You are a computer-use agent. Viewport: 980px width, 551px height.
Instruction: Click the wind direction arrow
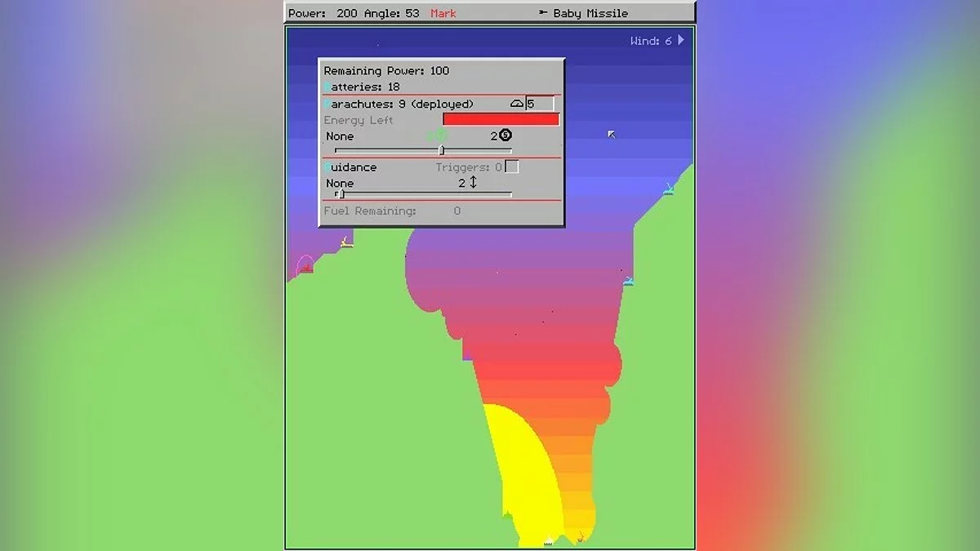tap(681, 40)
